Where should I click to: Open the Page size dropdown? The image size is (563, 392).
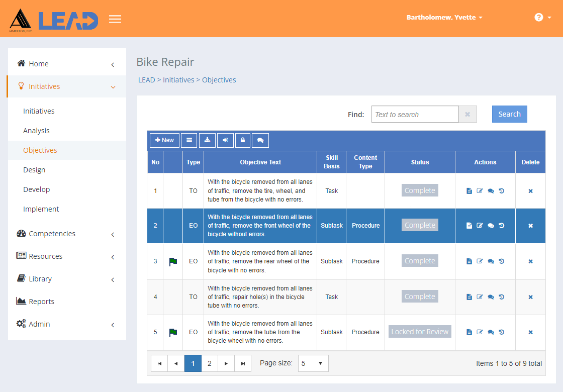click(x=313, y=363)
